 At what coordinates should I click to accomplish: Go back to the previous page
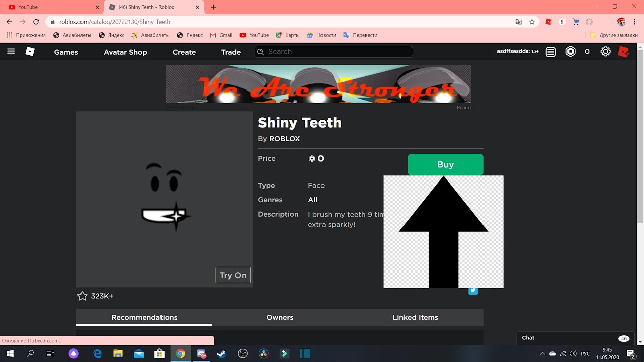click(x=9, y=22)
